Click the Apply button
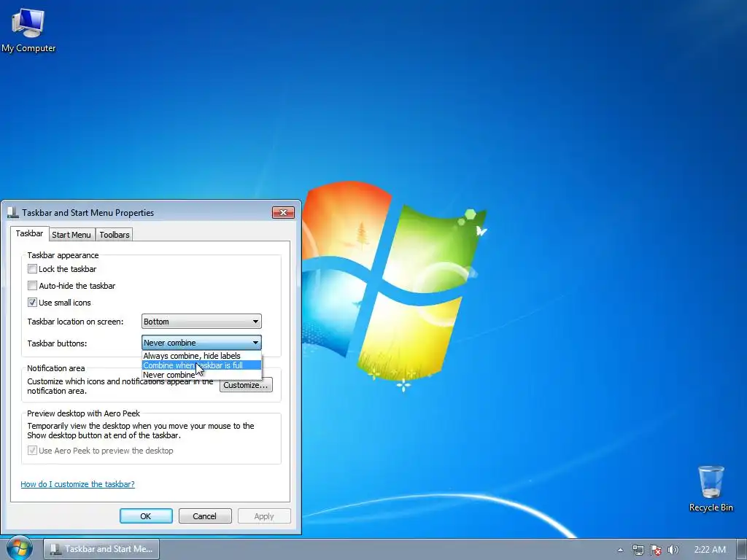The height and width of the screenshot is (560, 747). [264, 516]
